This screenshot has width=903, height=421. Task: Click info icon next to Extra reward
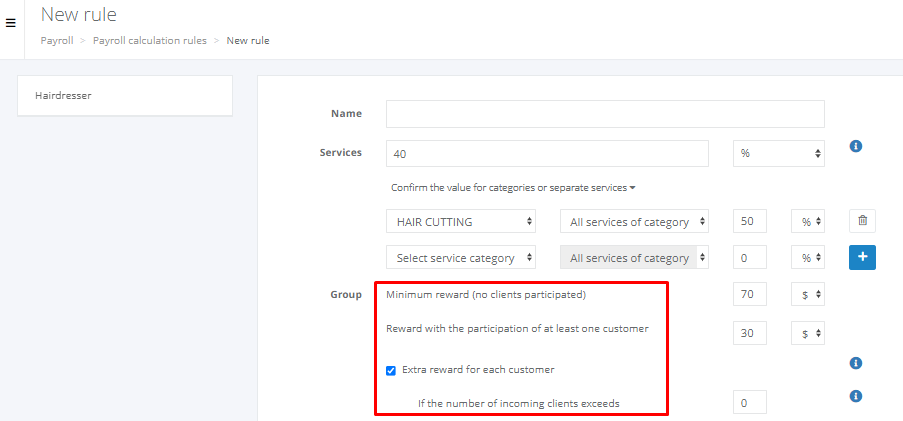[x=855, y=363]
